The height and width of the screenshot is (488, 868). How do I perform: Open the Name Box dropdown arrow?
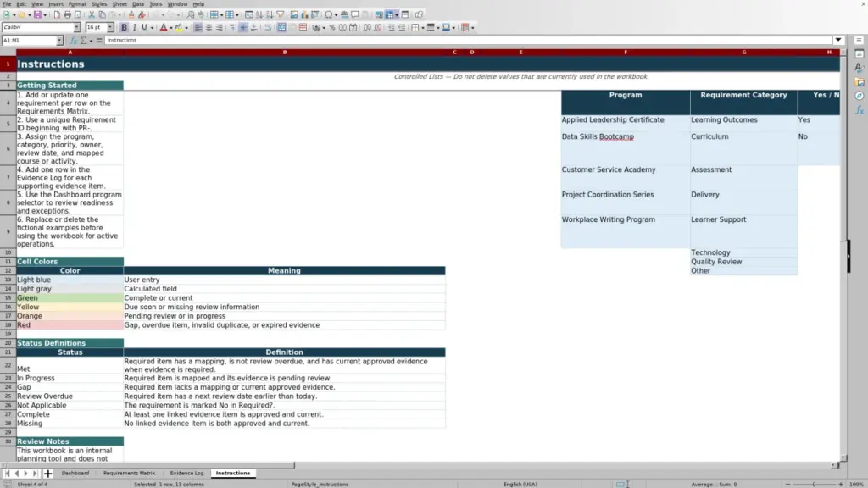(59, 41)
